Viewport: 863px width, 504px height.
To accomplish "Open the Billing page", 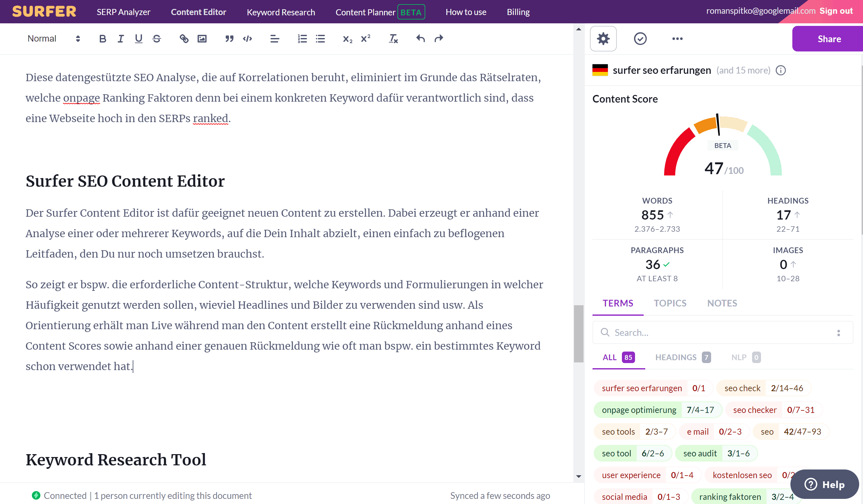I will click(518, 12).
